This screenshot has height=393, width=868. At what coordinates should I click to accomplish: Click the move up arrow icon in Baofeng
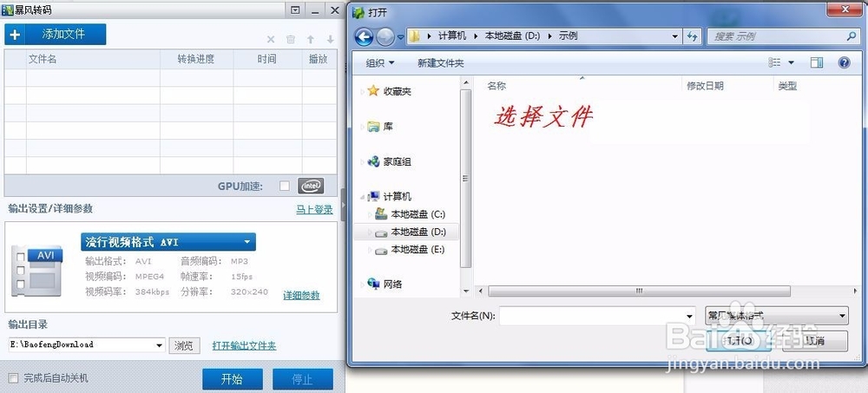[311, 39]
